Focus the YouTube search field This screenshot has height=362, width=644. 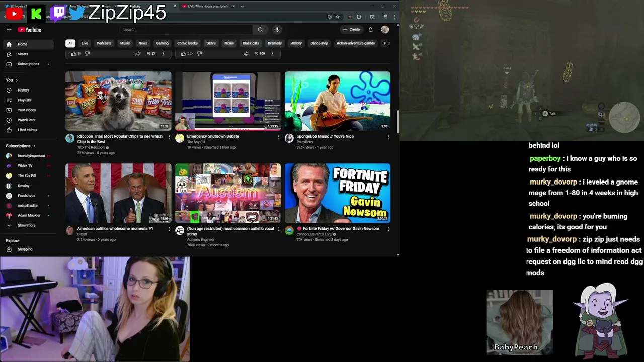tap(186, 30)
